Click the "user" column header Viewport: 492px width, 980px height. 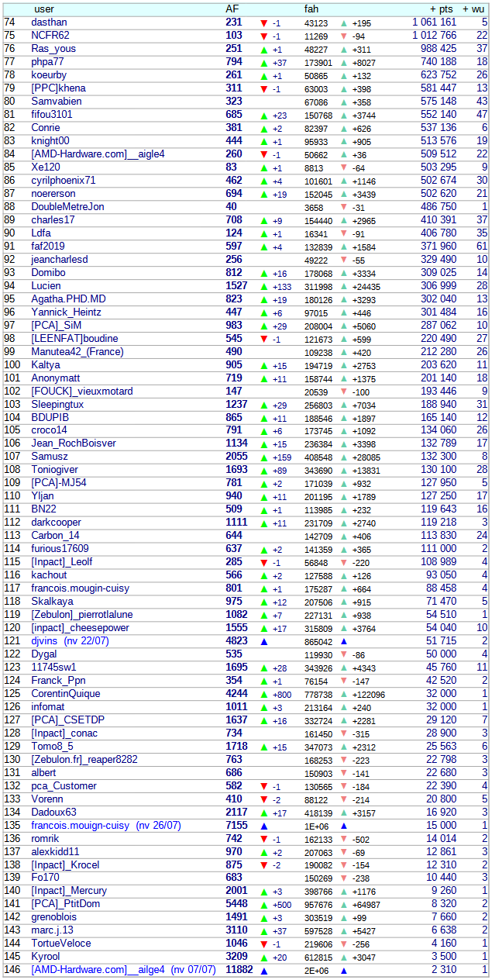[44, 9]
